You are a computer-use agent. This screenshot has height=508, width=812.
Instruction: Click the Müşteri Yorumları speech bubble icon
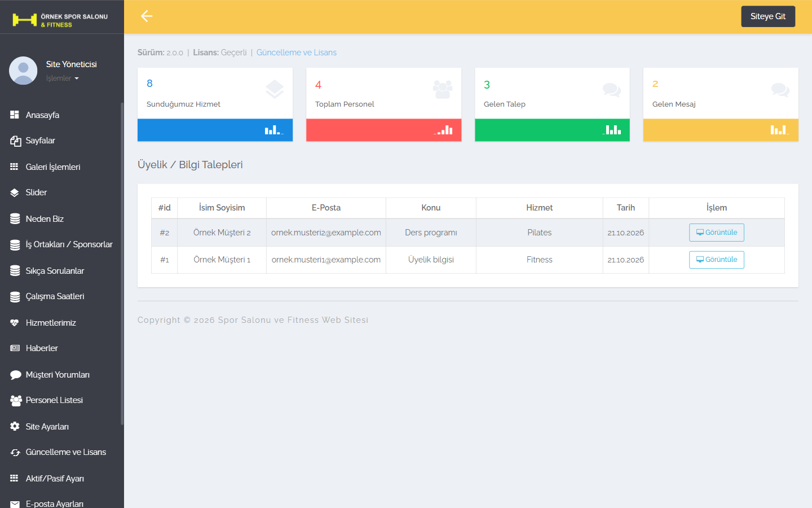click(15, 375)
